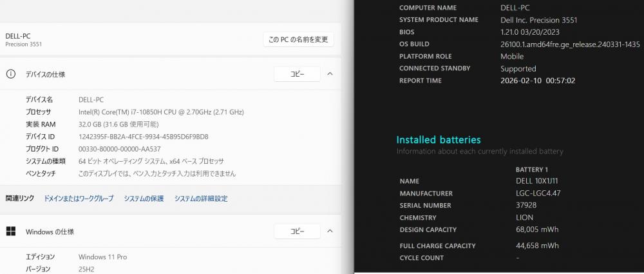The width and height of the screenshot is (644, 274).
Task: Click the Windows logo icon beside Windows の仕様
Action: pyautogui.click(x=11, y=231)
